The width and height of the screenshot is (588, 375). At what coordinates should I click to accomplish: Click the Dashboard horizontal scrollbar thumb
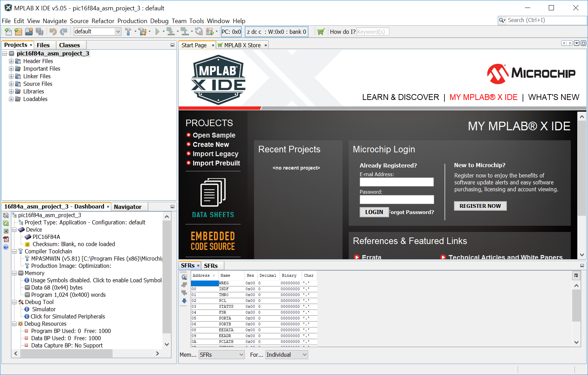pyautogui.click(x=66, y=353)
